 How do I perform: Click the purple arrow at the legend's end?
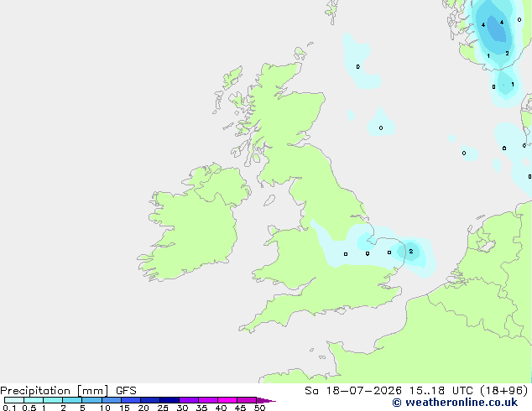[x=266, y=400]
